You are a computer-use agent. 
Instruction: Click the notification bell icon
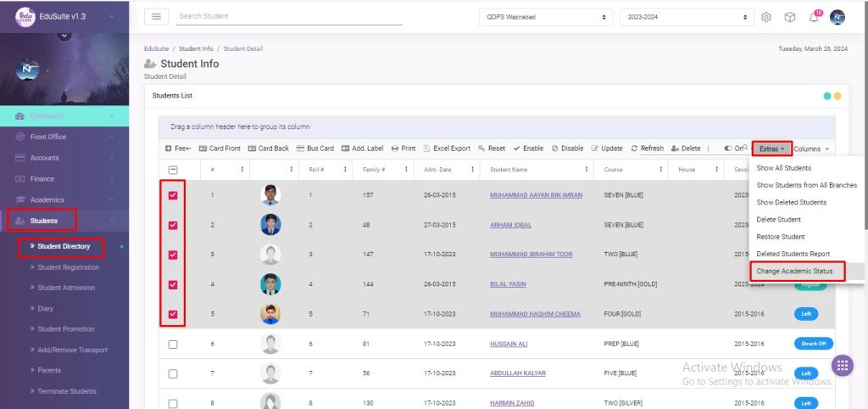(x=813, y=18)
